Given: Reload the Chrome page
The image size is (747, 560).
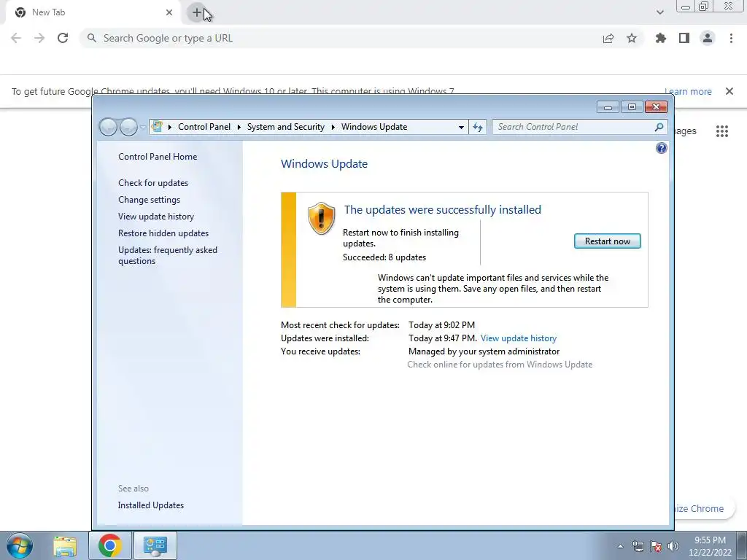Looking at the screenshot, I should [63, 38].
